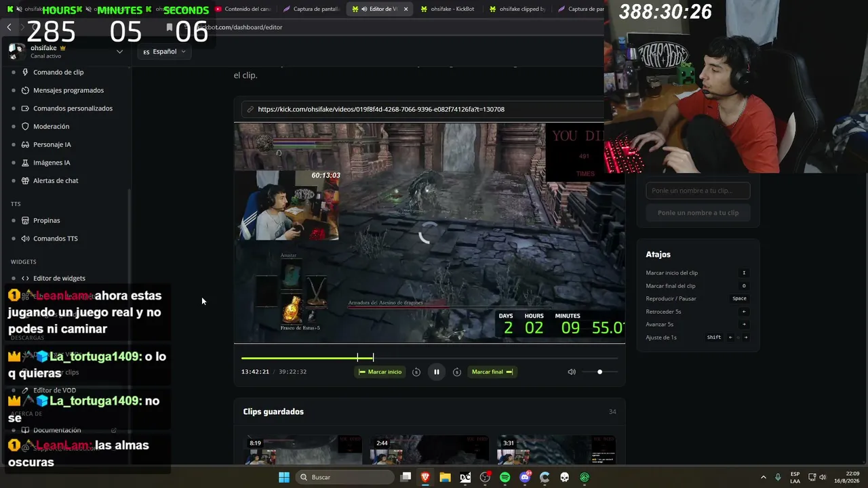Click the microphone icon in the system tray

pyautogui.click(x=778, y=477)
